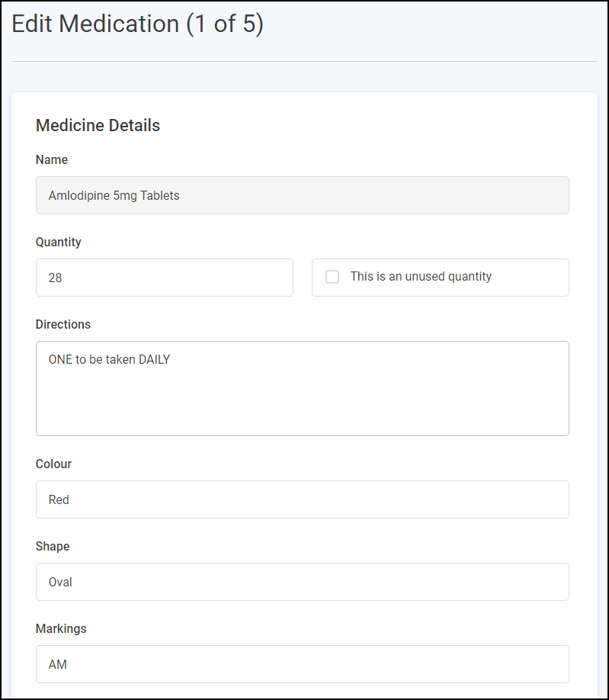Click the word DAILY in the directions text
609x700 pixels.
pyautogui.click(x=154, y=360)
